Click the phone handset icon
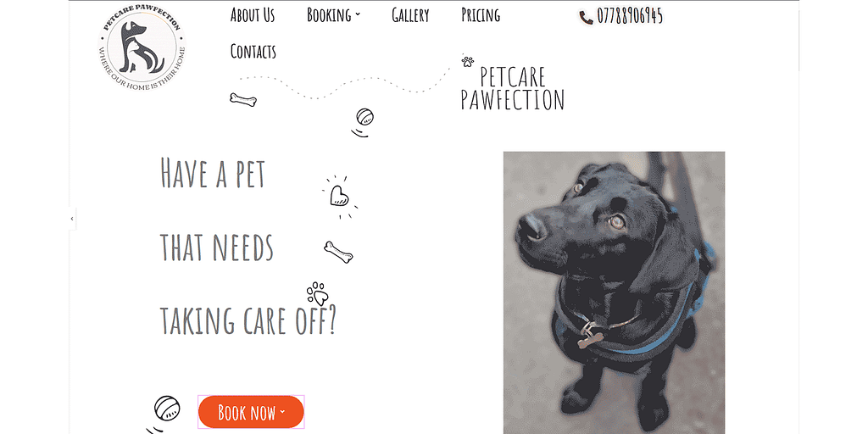This screenshot has width=868, height=434. [x=587, y=18]
